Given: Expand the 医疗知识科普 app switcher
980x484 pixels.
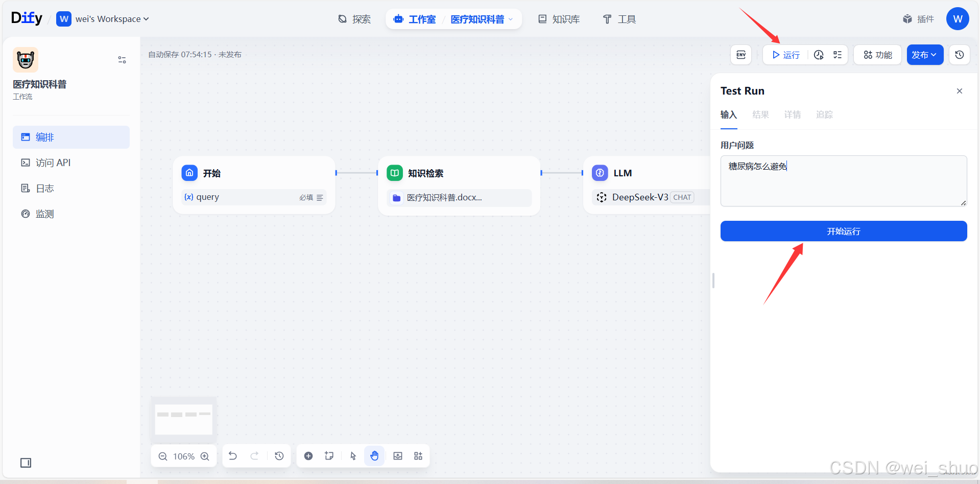Looking at the screenshot, I should click(x=482, y=19).
